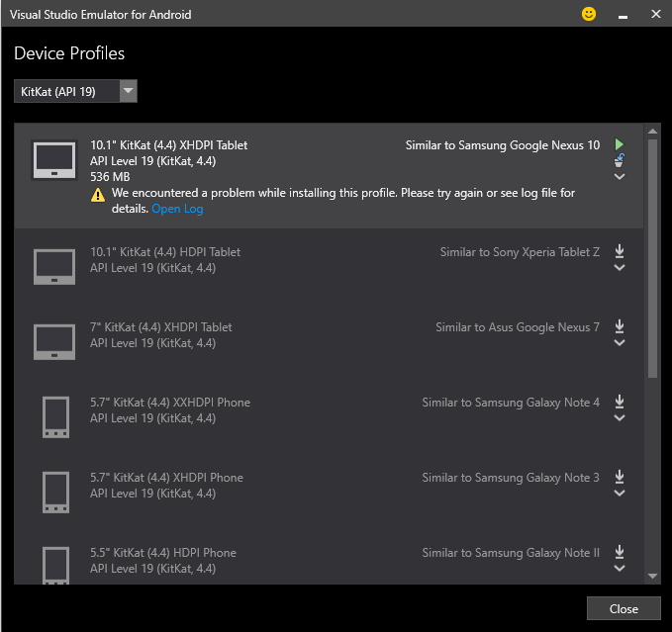Click the smiley feedback icon in title bar

click(x=589, y=15)
